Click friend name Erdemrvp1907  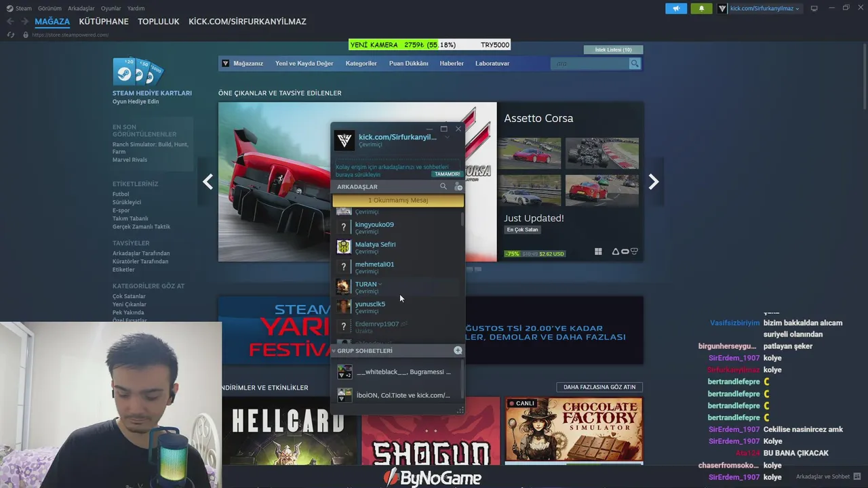click(x=377, y=324)
